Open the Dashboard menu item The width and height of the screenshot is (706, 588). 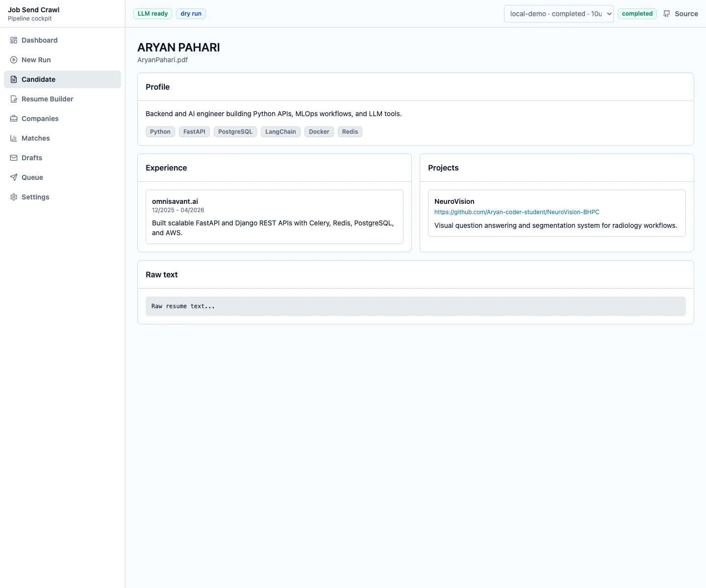point(63,40)
